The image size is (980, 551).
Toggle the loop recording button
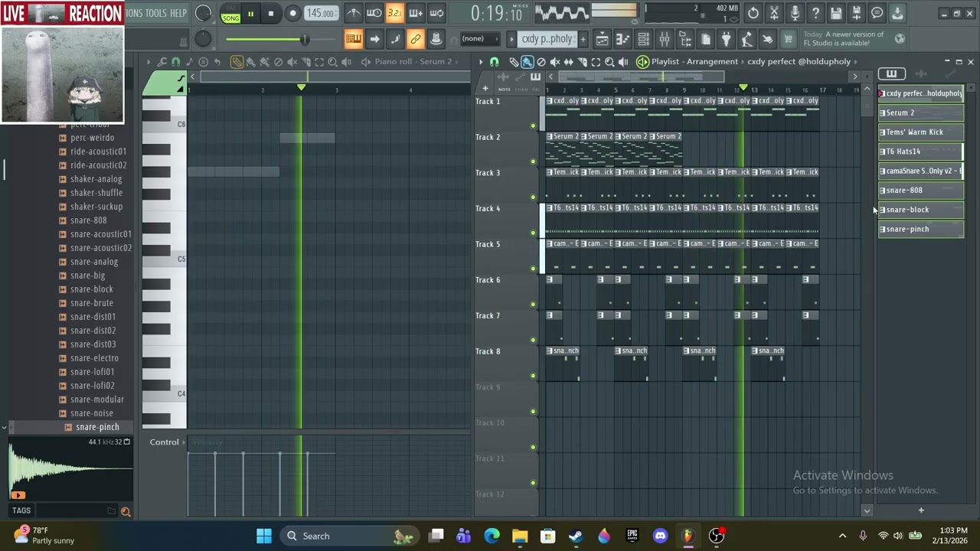(x=436, y=13)
